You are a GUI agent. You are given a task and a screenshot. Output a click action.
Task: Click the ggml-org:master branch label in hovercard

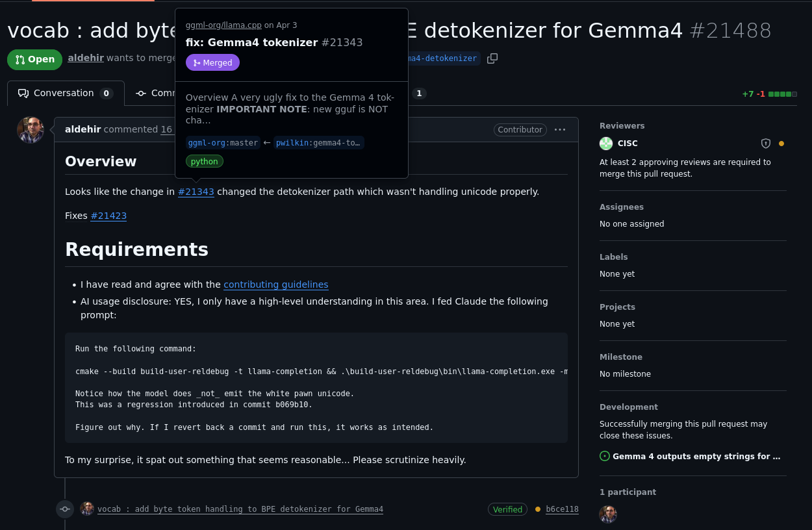(x=223, y=143)
